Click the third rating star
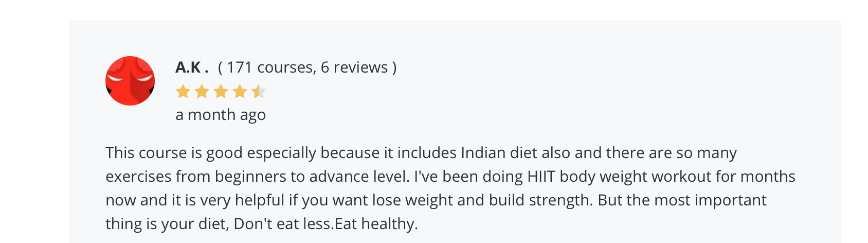 (x=221, y=92)
